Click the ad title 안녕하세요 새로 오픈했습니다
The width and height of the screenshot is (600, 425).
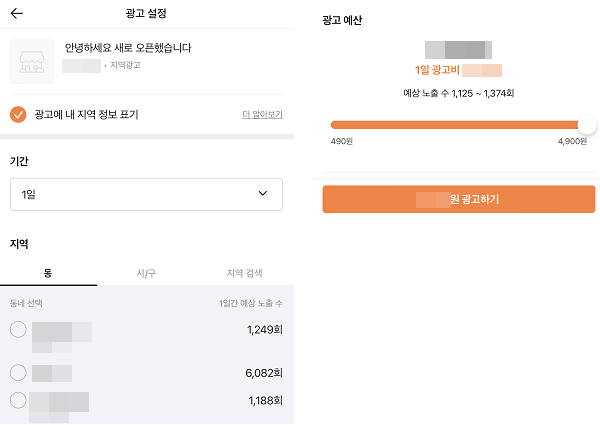click(128, 48)
